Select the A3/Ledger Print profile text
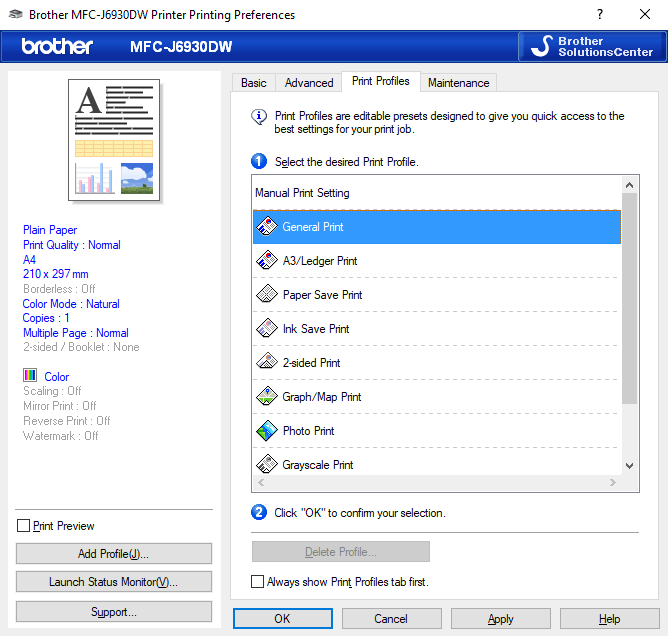The image size is (668, 636). point(320,261)
